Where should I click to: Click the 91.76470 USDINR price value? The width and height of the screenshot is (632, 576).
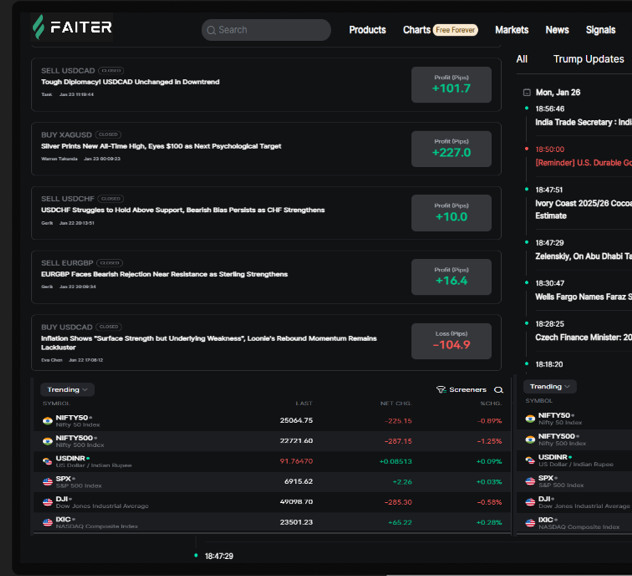pyautogui.click(x=296, y=461)
